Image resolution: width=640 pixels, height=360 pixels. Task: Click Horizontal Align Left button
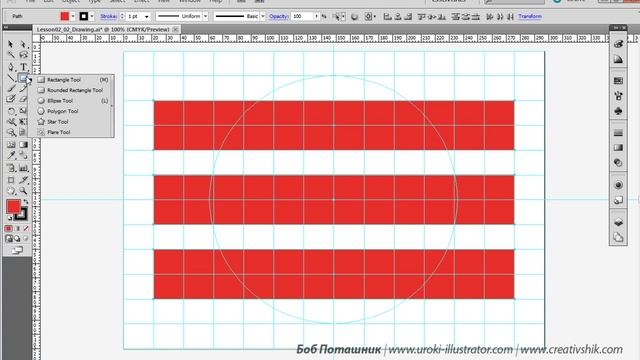coord(388,16)
